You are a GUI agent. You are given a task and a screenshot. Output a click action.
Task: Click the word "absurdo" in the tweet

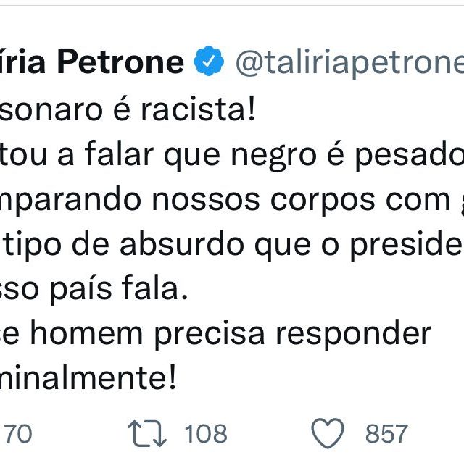click(182, 245)
